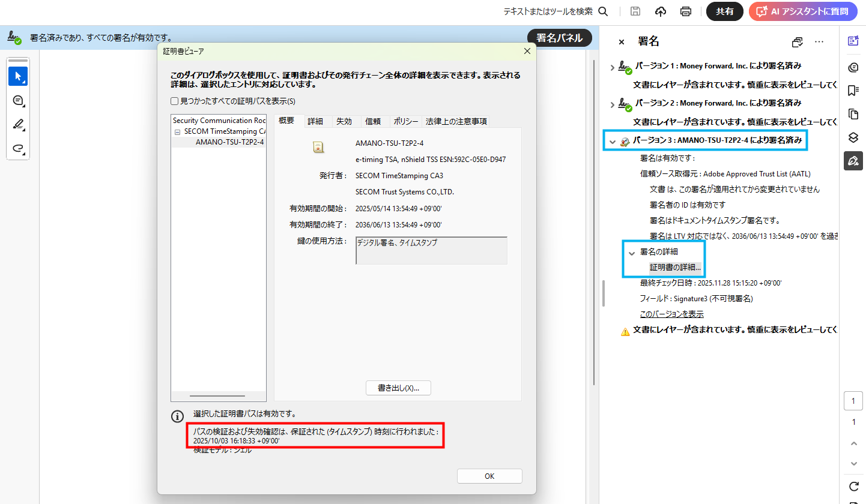Viewport: 866px width, 504px height.
Task: Collapse the 署名の詳細 section
Action: click(631, 253)
